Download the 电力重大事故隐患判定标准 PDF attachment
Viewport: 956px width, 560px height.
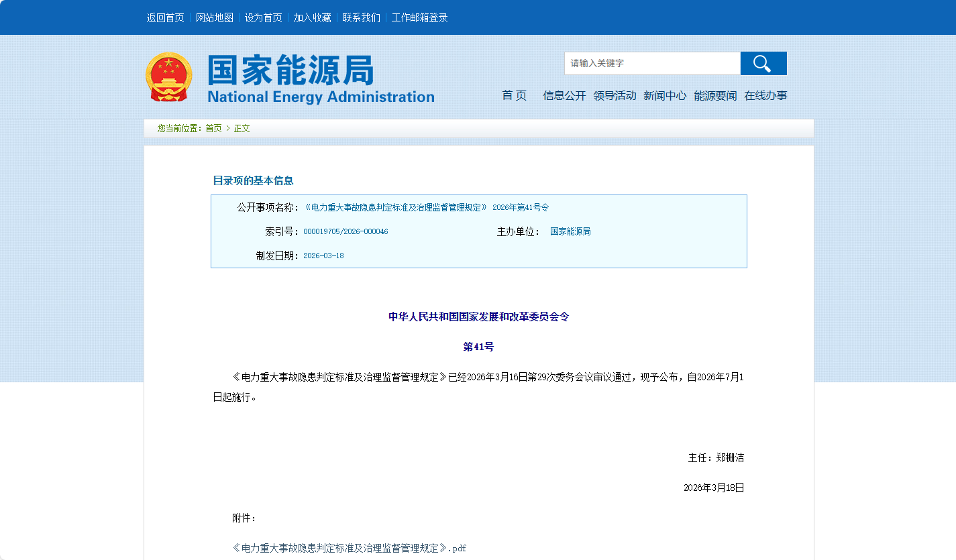point(349,549)
